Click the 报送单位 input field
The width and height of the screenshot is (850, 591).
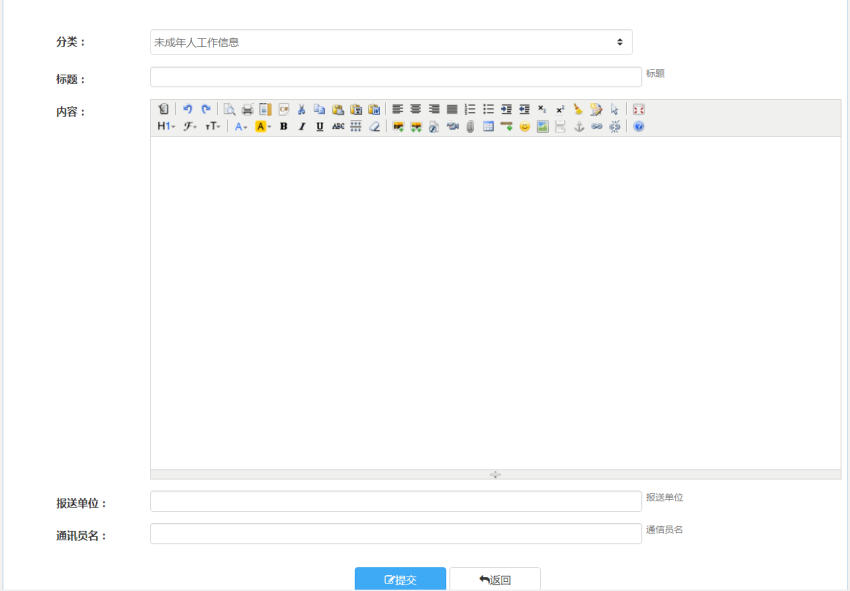point(396,502)
